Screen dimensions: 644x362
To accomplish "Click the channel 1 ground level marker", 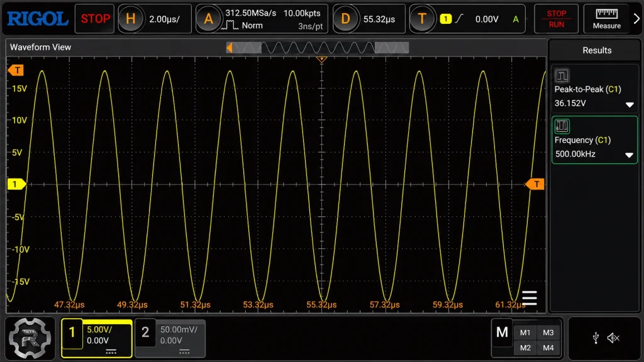I will [x=16, y=184].
